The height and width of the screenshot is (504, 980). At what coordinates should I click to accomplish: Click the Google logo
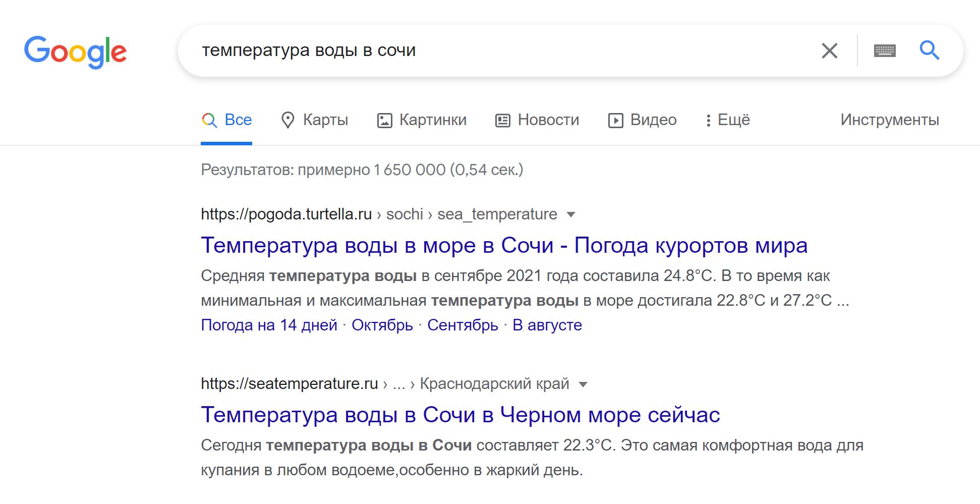tap(76, 51)
